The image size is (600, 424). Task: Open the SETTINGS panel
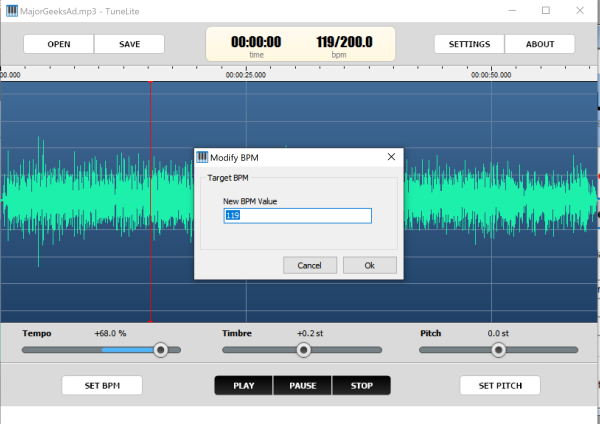point(469,44)
